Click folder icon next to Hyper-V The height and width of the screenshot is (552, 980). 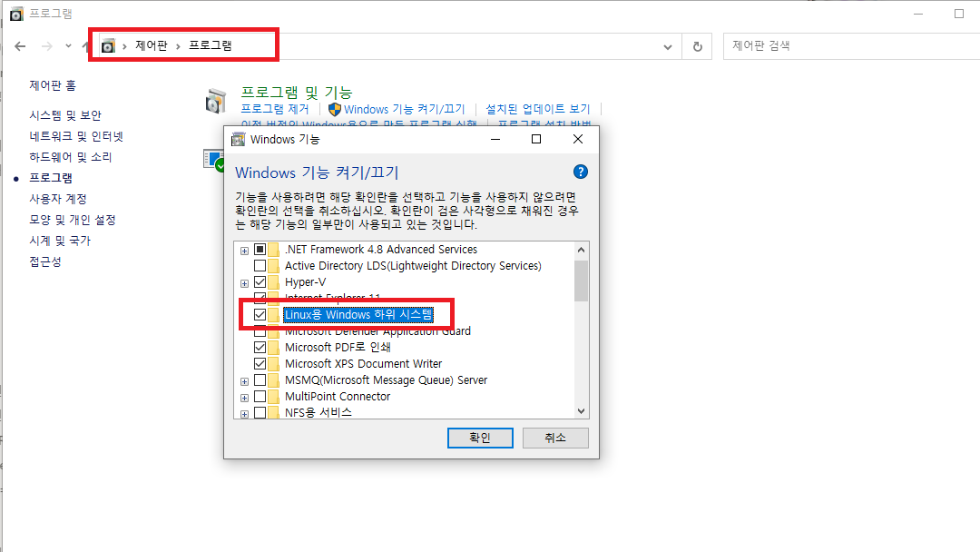274,282
